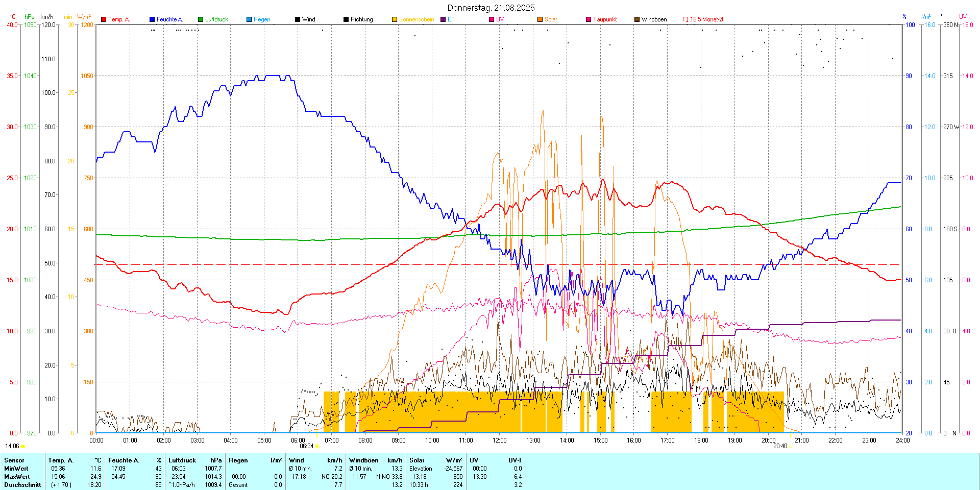The width and height of the screenshot is (980, 490).
Task: Click the magenta UV legend label
Action: pos(500,19)
